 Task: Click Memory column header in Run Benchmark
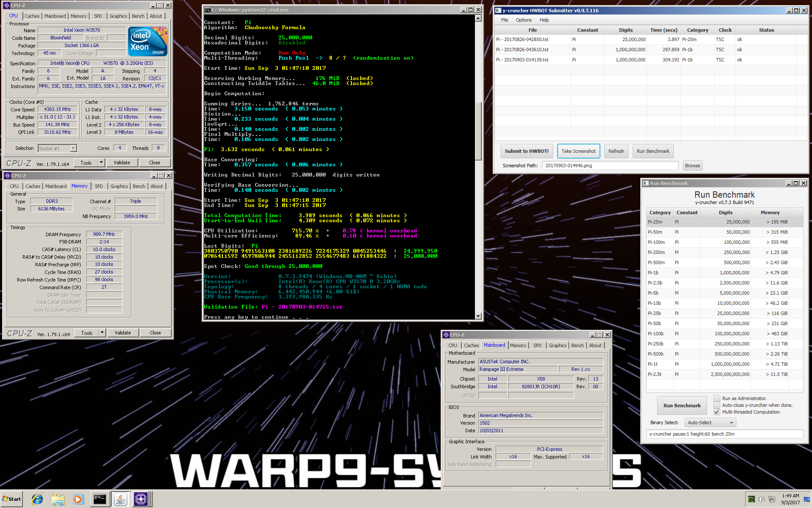pyautogui.click(x=770, y=213)
